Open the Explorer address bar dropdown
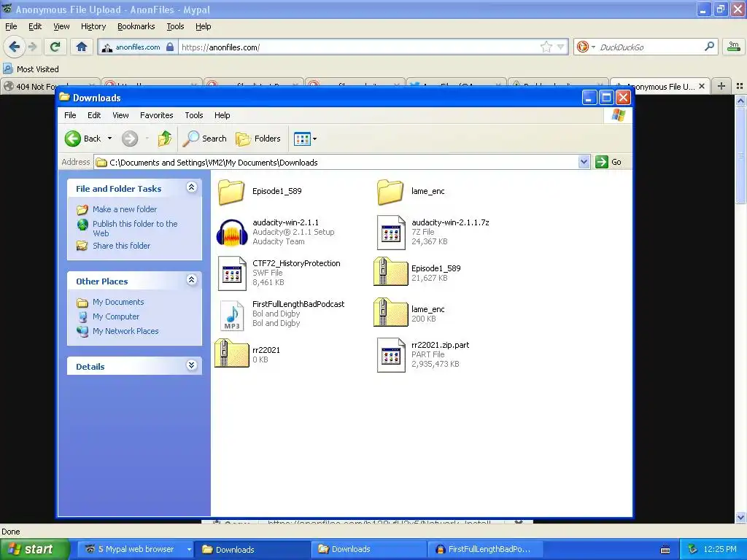The width and height of the screenshot is (747, 560). (x=584, y=162)
